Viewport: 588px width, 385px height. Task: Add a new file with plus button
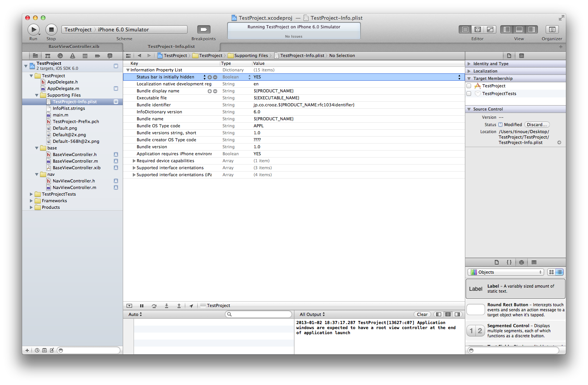[27, 350]
